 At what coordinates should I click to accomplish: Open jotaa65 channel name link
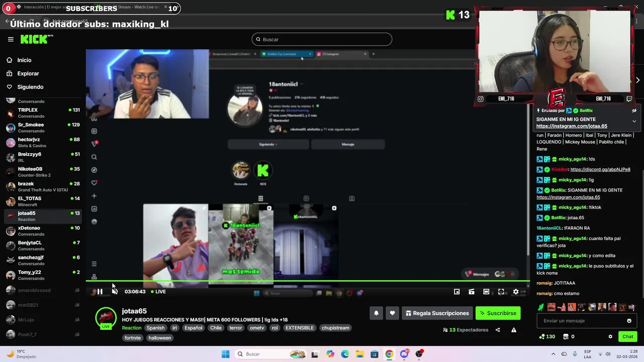click(134, 311)
